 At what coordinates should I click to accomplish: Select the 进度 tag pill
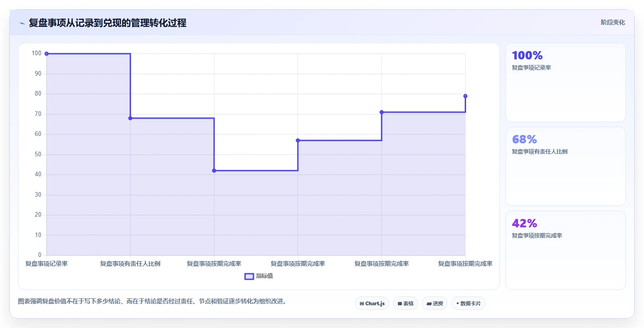[x=435, y=303]
